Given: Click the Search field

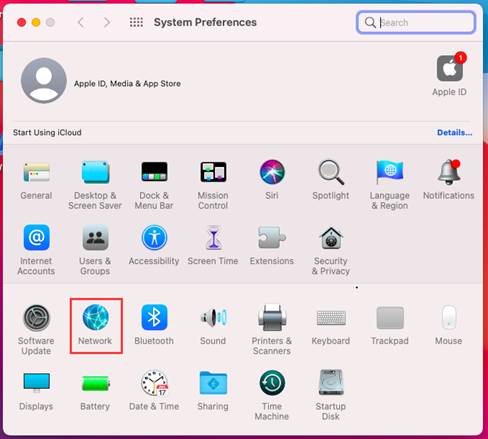Looking at the screenshot, I should (416, 22).
